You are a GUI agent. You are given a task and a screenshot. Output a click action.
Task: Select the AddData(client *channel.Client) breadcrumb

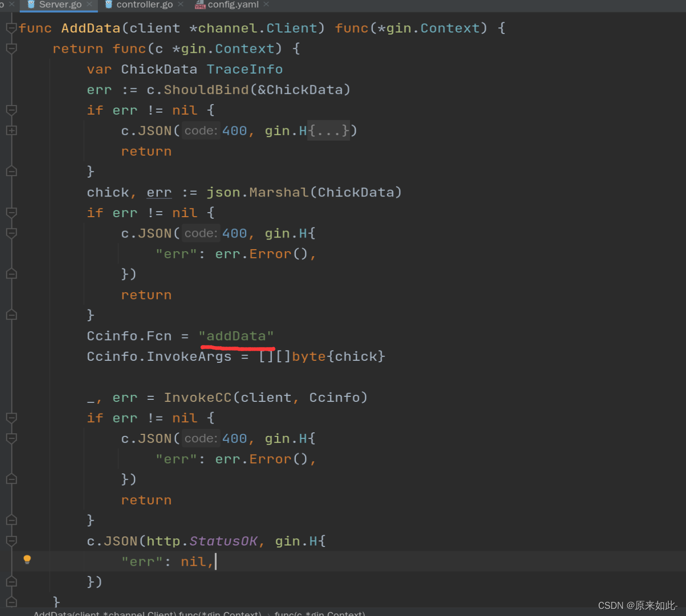pyautogui.click(x=147, y=613)
